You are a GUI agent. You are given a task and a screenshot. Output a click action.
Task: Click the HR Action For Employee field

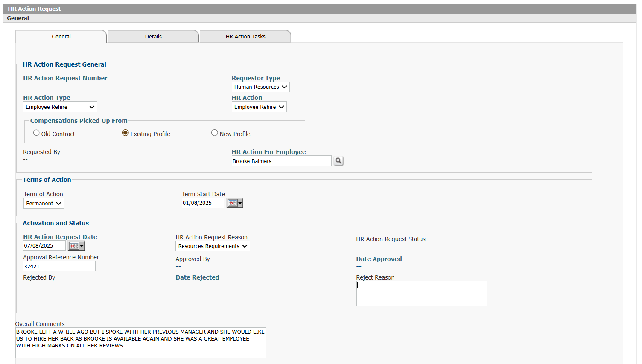click(x=281, y=161)
